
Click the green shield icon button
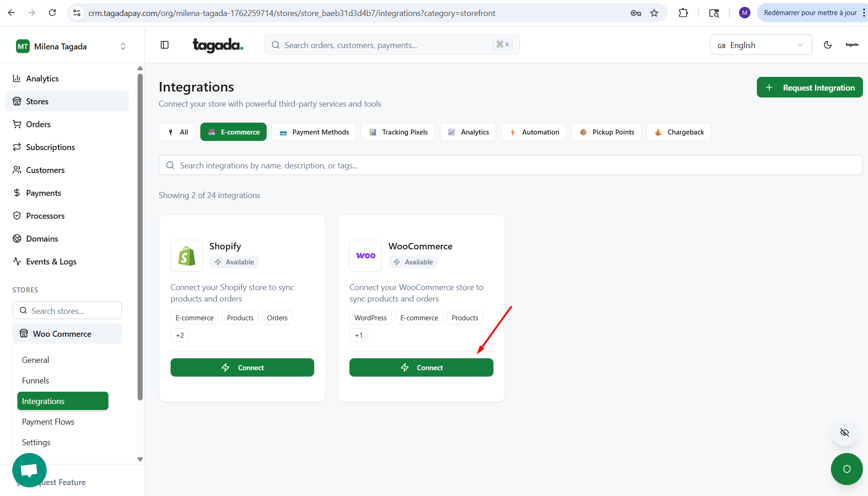pos(847,469)
